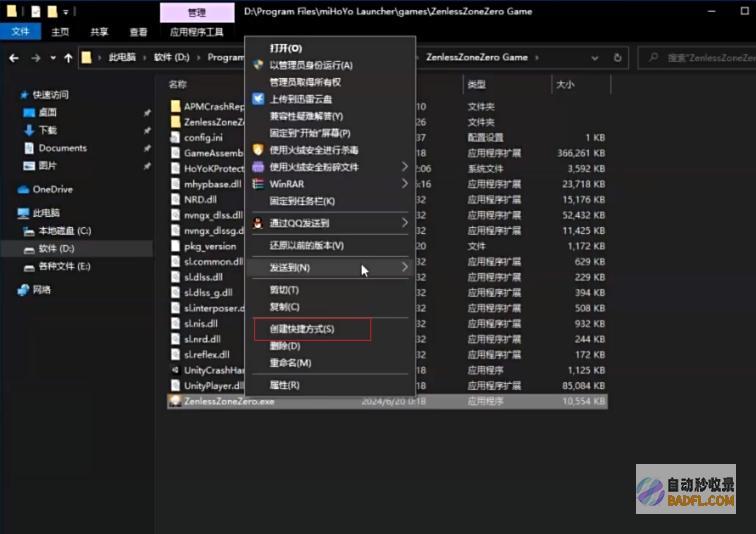
Task: Select the NRD.dll file
Action: point(200,200)
